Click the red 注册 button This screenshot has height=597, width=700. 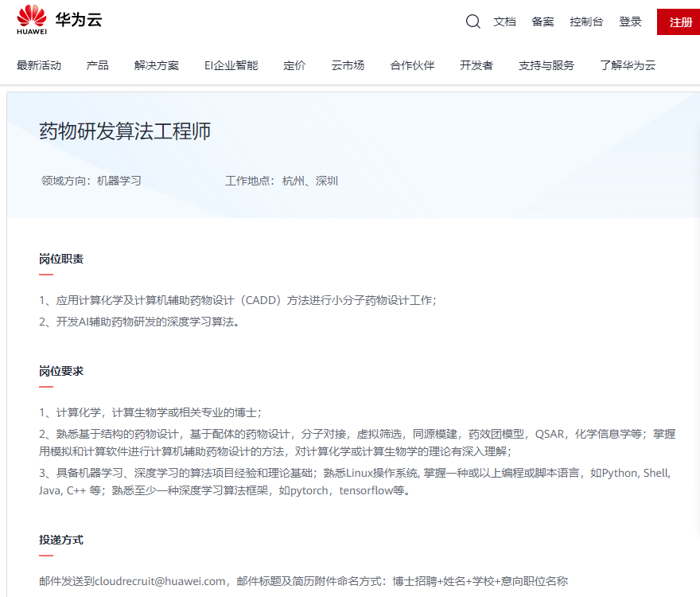point(679,22)
